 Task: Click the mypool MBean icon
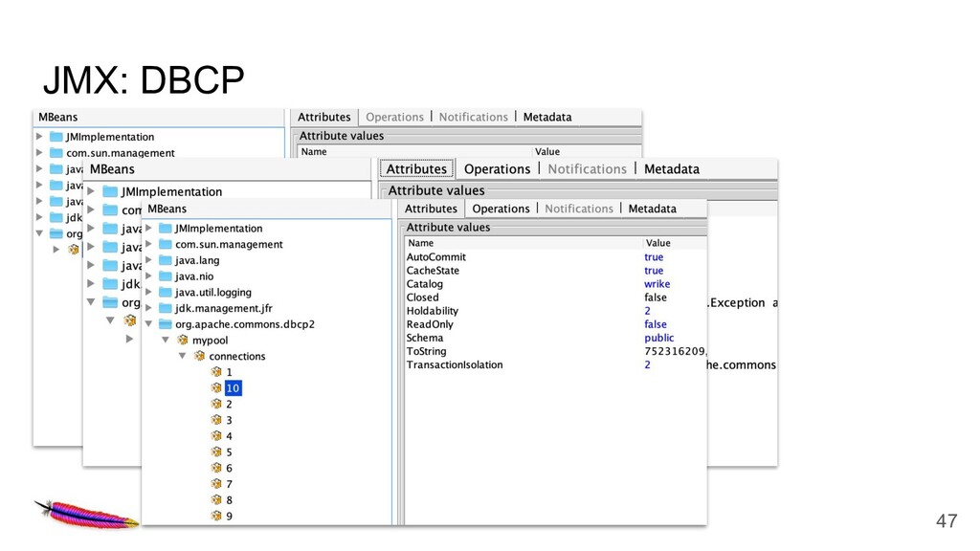coord(183,340)
